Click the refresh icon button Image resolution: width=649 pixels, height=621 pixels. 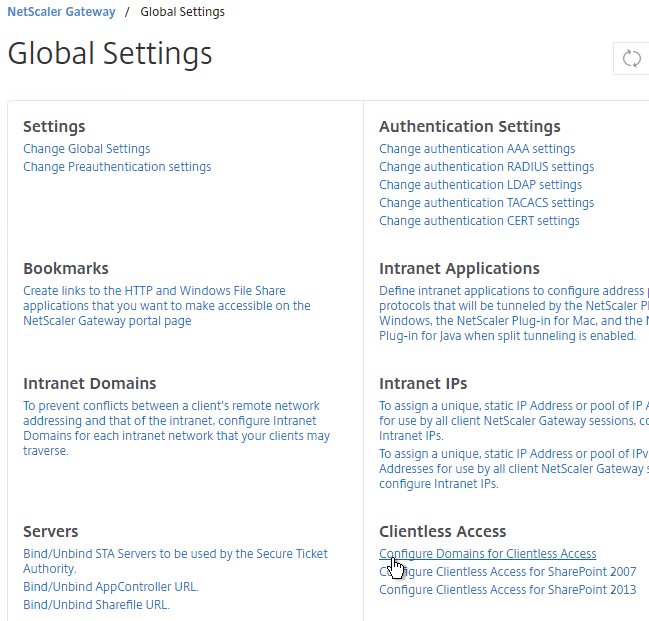pyautogui.click(x=632, y=58)
